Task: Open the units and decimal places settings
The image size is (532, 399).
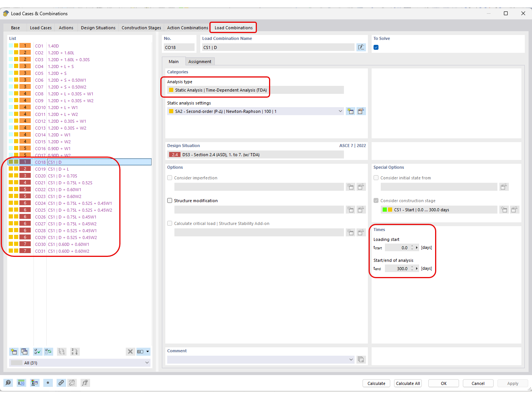Action: point(21,383)
